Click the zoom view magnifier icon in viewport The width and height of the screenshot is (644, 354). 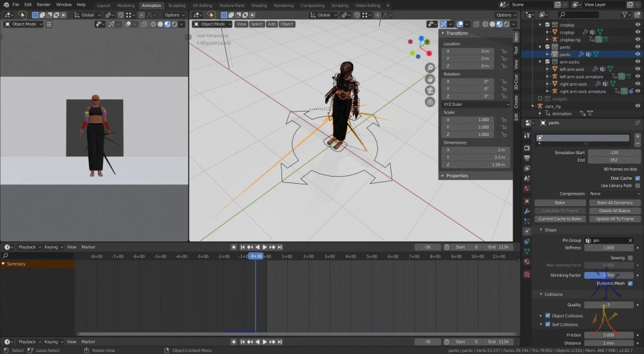click(430, 68)
